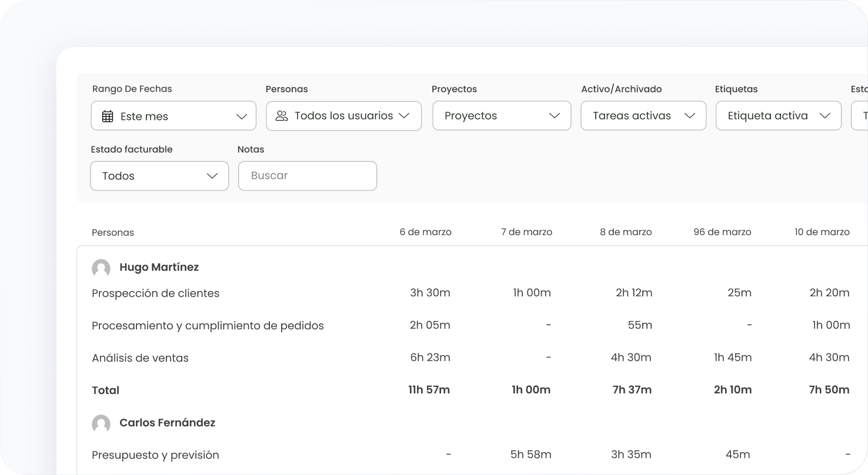Click the '8 de marzo' column header

(x=626, y=232)
